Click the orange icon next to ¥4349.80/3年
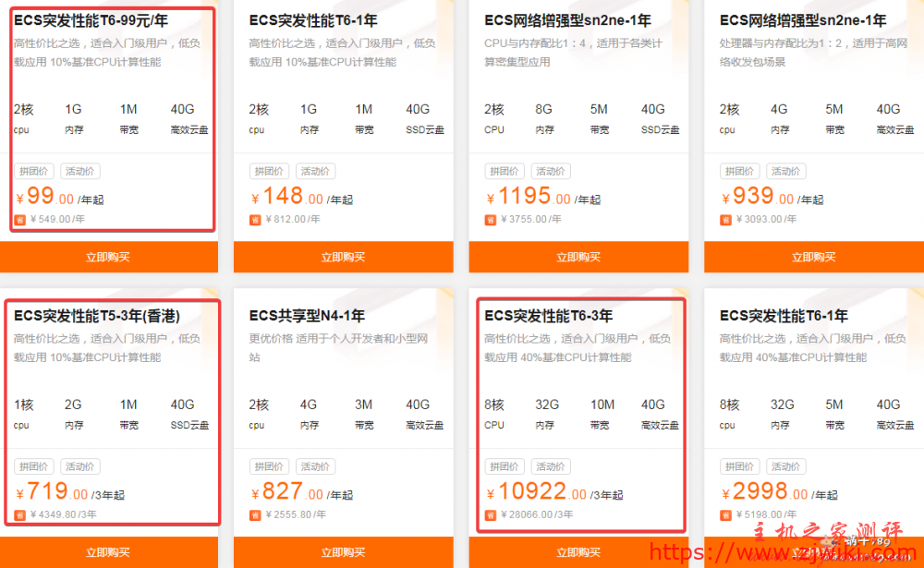The image size is (924, 568). (x=20, y=515)
